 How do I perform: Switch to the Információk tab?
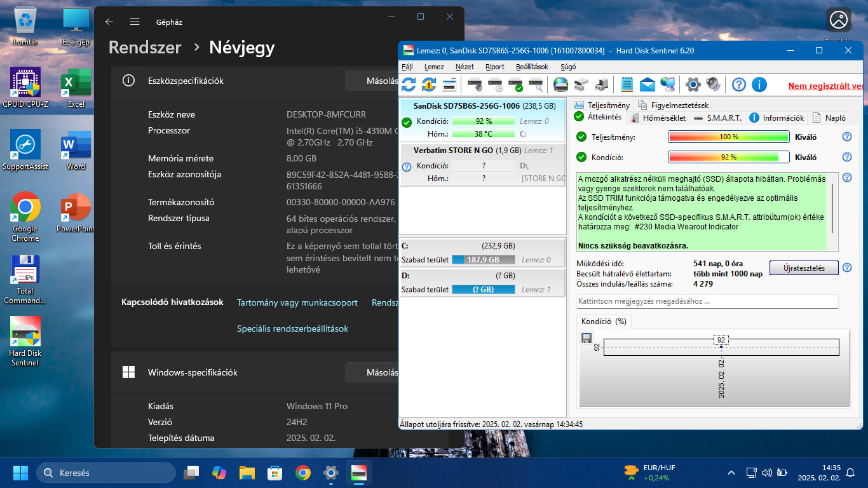click(777, 118)
